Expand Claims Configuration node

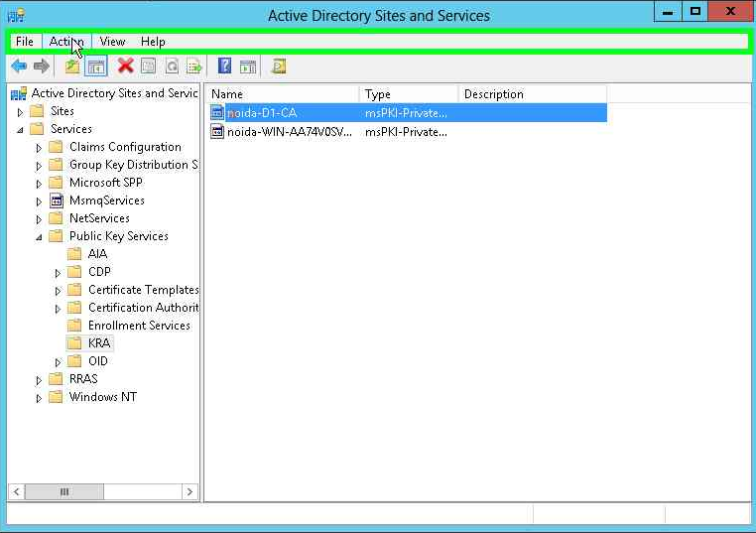(x=39, y=148)
